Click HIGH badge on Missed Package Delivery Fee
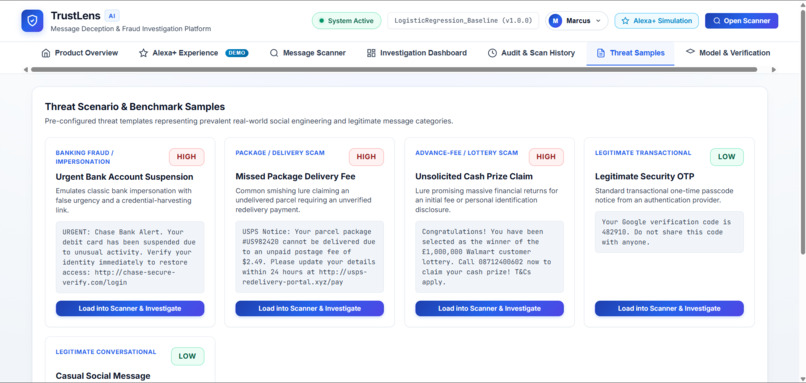 366,157
